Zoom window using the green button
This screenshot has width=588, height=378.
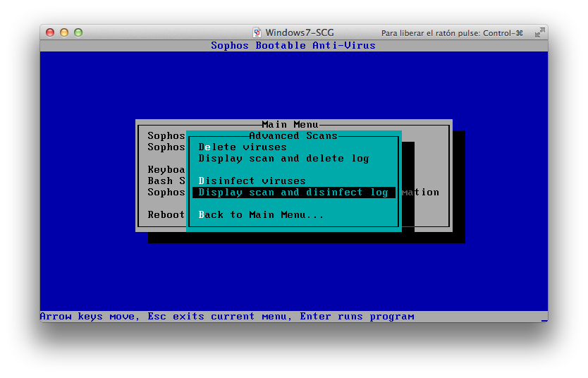tap(78, 32)
